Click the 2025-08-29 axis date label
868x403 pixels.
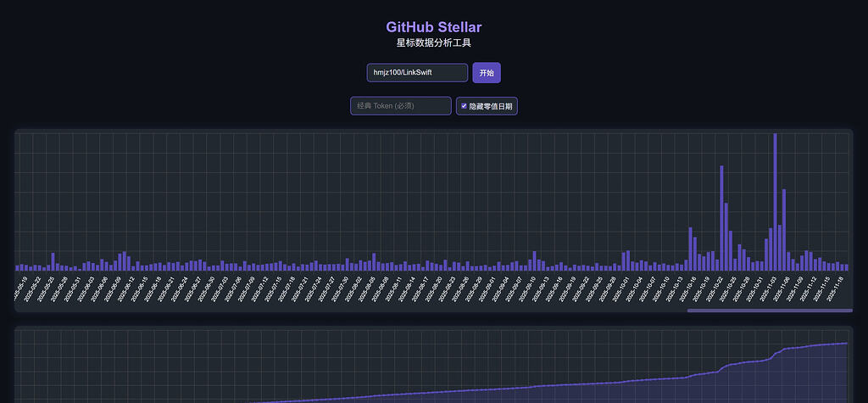473,288
